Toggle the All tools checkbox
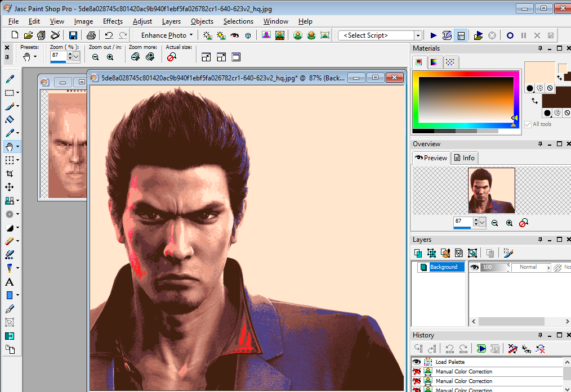 click(x=528, y=124)
